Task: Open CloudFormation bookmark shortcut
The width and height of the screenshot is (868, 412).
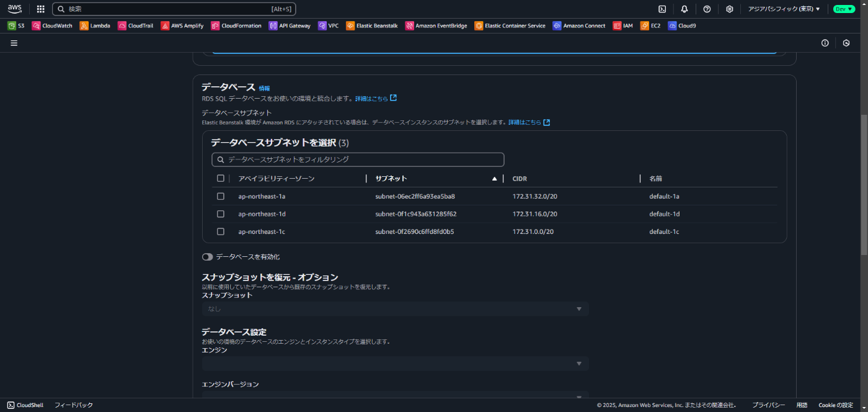Action: click(236, 26)
